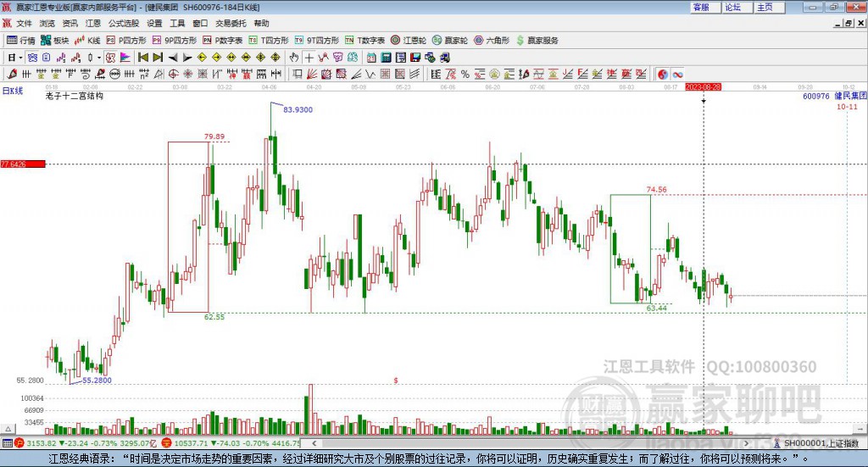This screenshot has width=868, height=467.
Task: Jump to last bar navigation icon
Action: tap(158, 57)
